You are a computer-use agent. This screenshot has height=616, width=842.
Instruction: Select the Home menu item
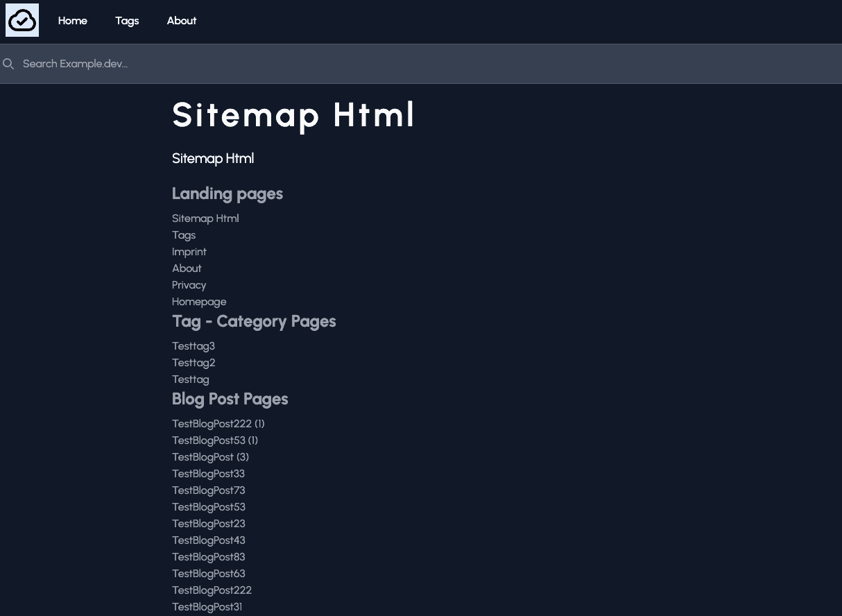pos(72,21)
